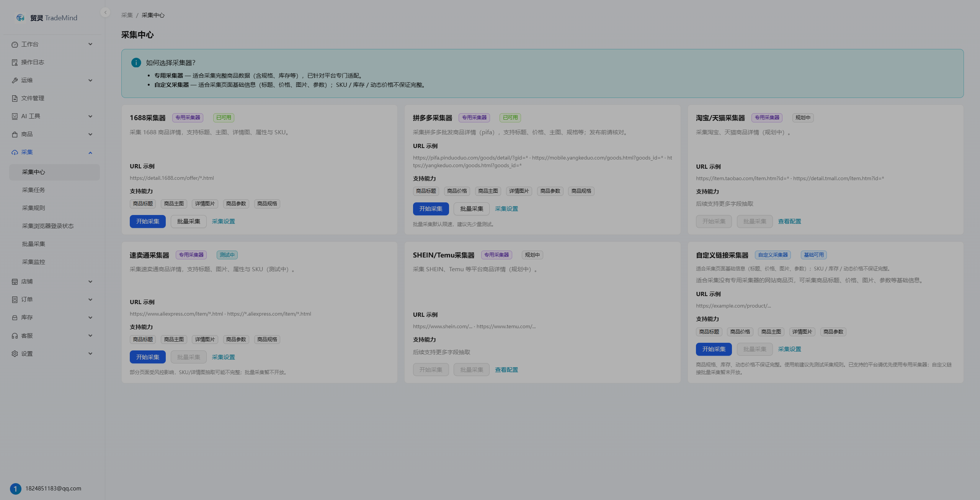Image resolution: width=980 pixels, height=500 pixels.
Task: Click the AI 工具 robot icon
Action: (15, 116)
